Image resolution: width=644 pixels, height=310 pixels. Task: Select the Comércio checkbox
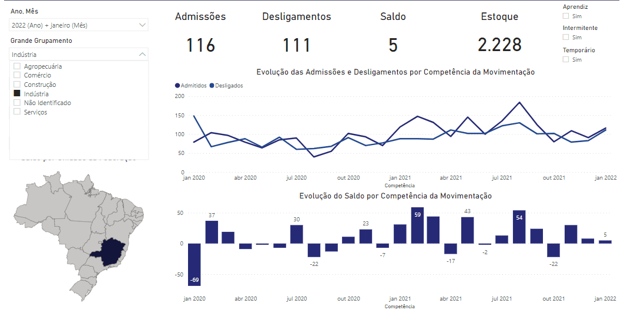click(17, 75)
